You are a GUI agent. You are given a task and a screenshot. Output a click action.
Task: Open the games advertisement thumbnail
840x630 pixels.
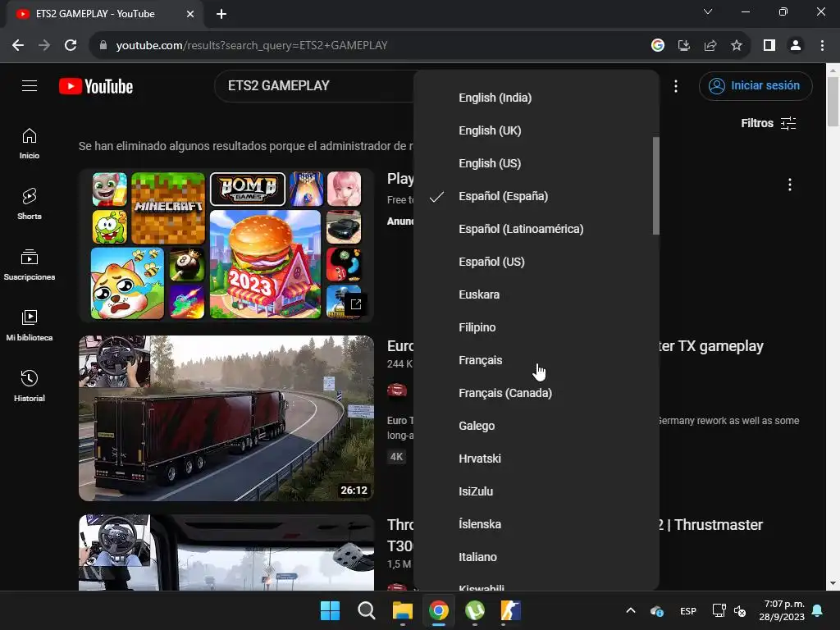point(226,245)
